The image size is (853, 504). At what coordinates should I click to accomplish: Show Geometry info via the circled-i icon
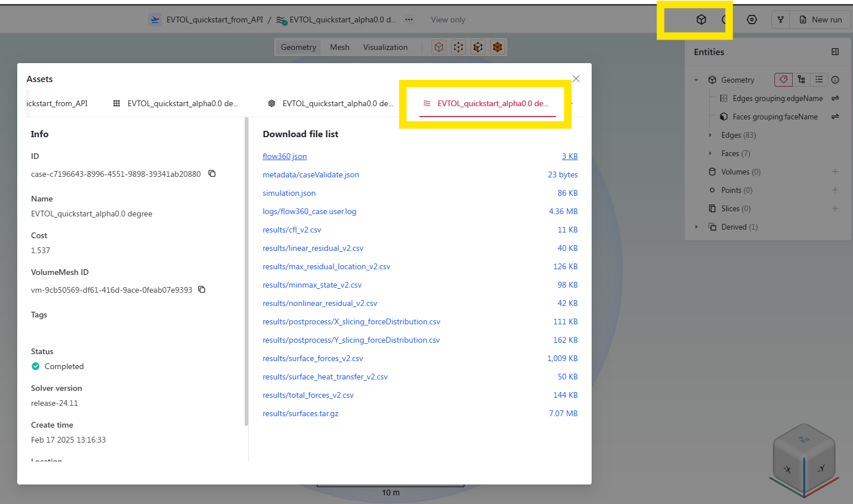point(835,80)
